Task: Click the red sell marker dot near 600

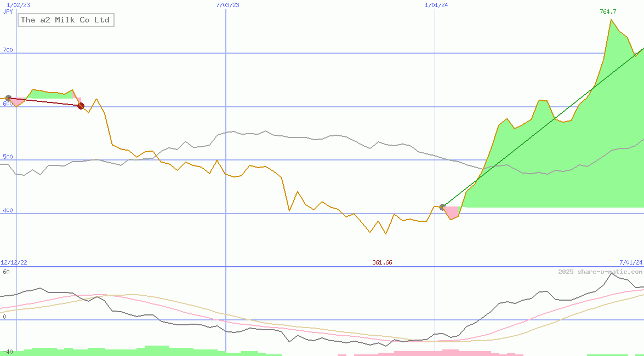Action: pyautogui.click(x=81, y=106)
